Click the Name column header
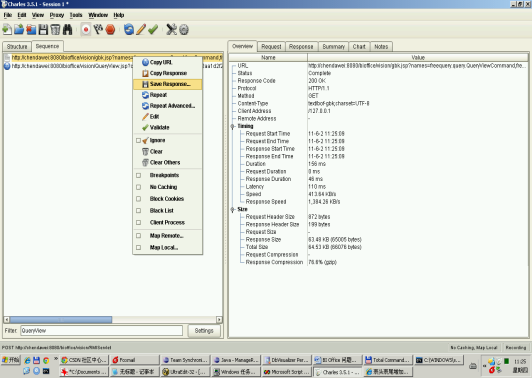The image size is (532, 378). tap(268, 58)
